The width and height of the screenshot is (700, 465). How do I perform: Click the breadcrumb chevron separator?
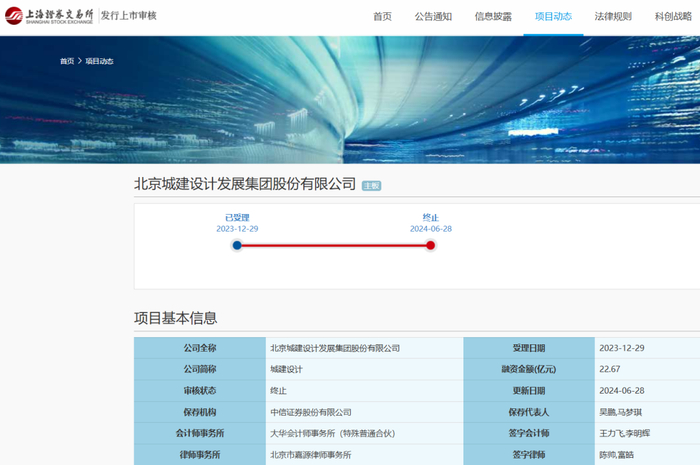point(80,61)
